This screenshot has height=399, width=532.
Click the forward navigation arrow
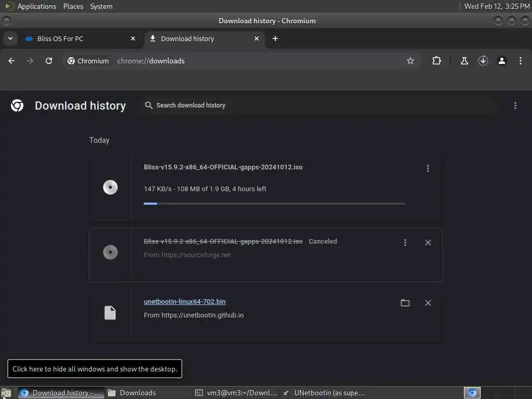30,61
